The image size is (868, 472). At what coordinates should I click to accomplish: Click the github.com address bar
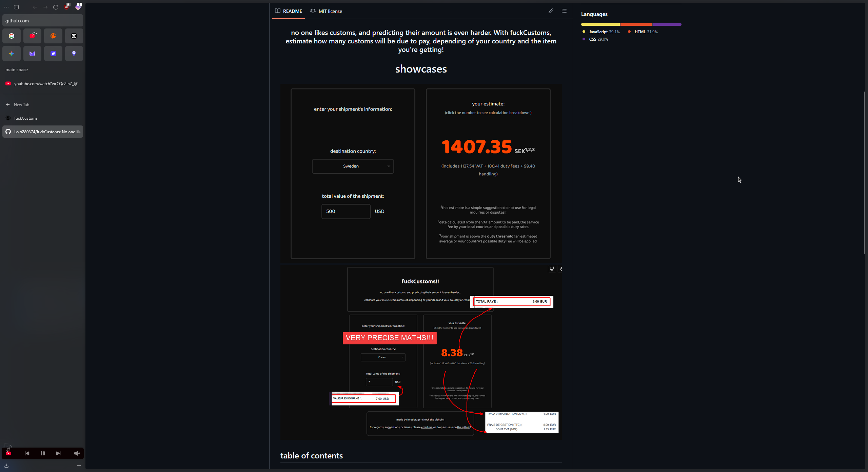point(43,21)
